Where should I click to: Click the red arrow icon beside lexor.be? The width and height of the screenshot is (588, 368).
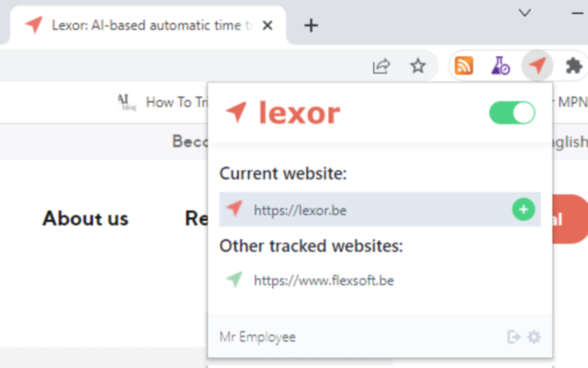(x=235, y=209)
